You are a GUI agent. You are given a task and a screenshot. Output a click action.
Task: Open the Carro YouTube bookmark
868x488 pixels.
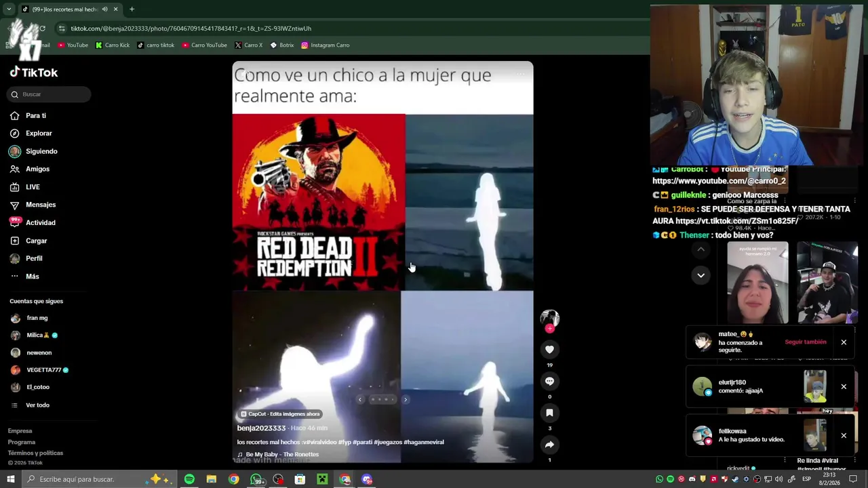(205, 45)
